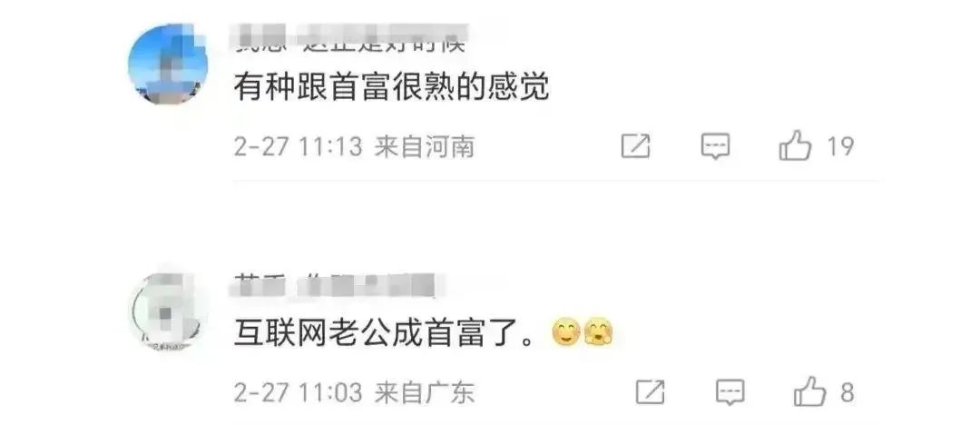Click the timestamp '2-27 11:03'
The image size is (980, 425).
[299, 393]
